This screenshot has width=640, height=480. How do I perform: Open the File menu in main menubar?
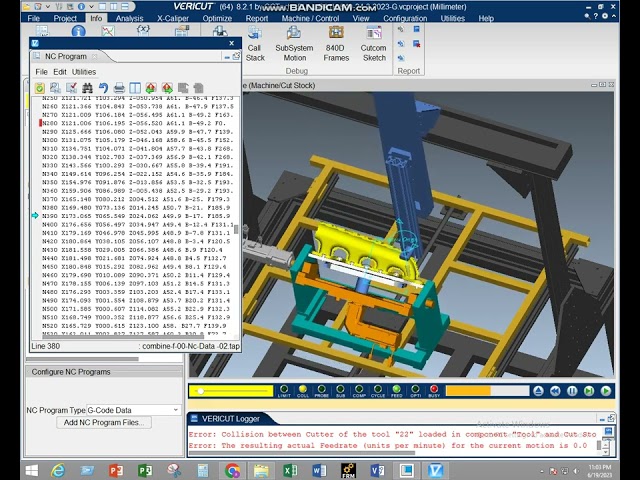33,18
